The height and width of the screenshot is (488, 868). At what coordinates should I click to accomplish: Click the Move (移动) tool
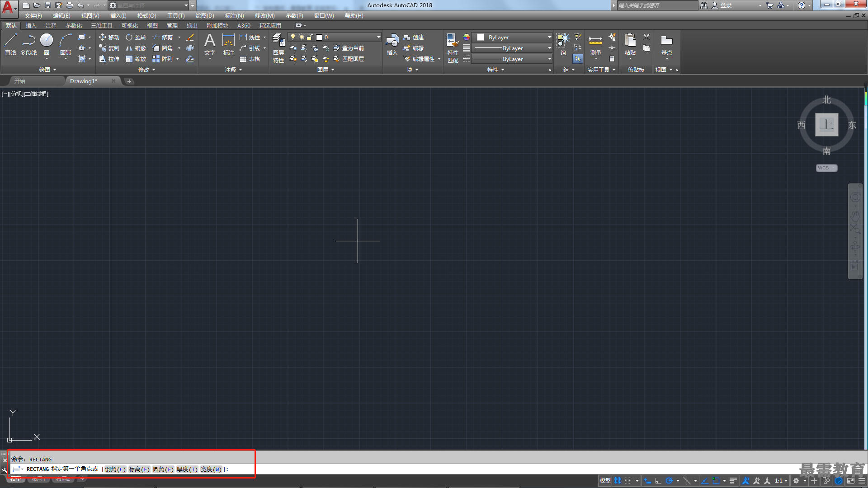109,37
